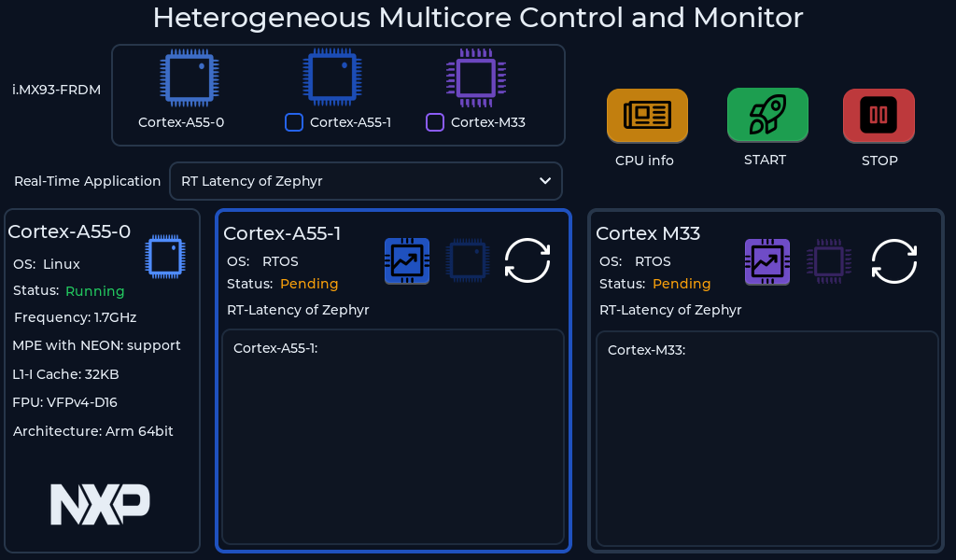The image size is (956, 560).
Task: Click the dimmed purple chip icon in the Cortex M33 panel
Action: [829, 261]
